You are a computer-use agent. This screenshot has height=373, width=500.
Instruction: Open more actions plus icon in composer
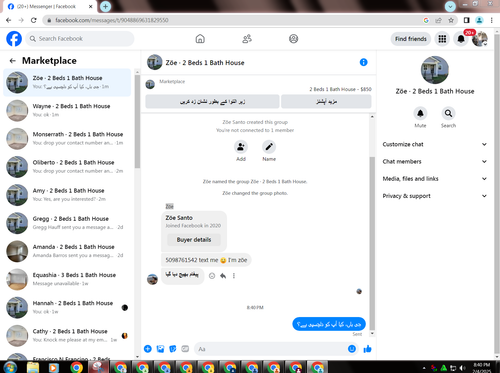[148, 349]
